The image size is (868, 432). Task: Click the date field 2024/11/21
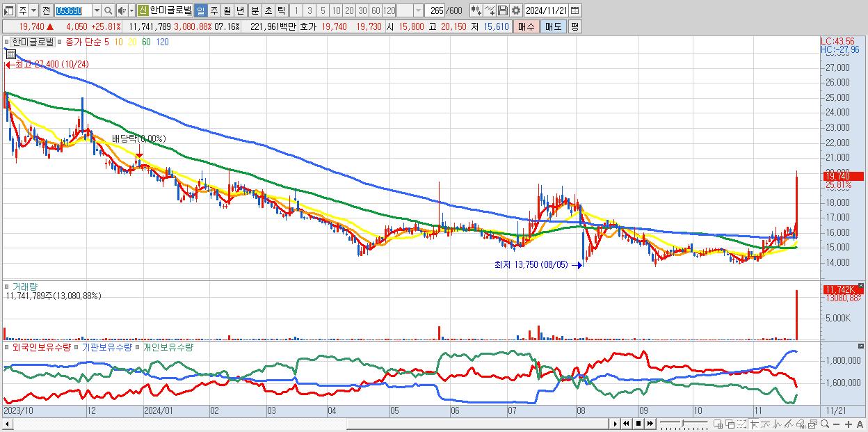tap(546, 10)
